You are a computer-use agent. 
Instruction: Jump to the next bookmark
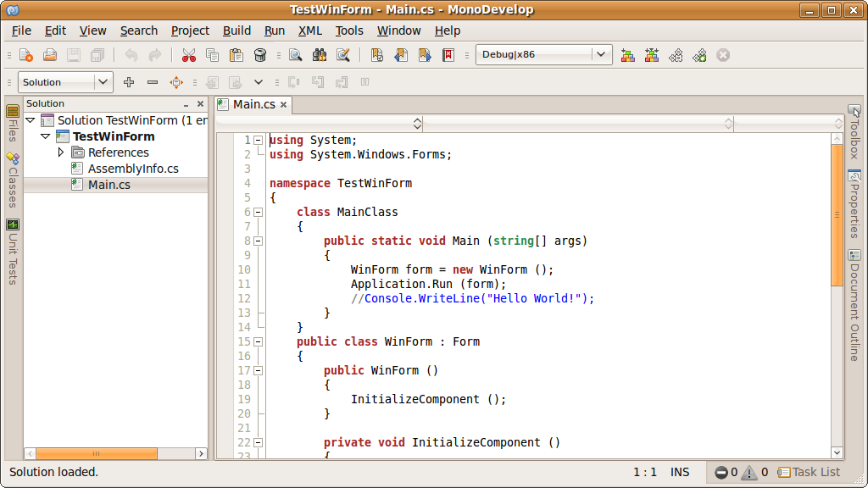pyautogui.click(x=425, y=55)
